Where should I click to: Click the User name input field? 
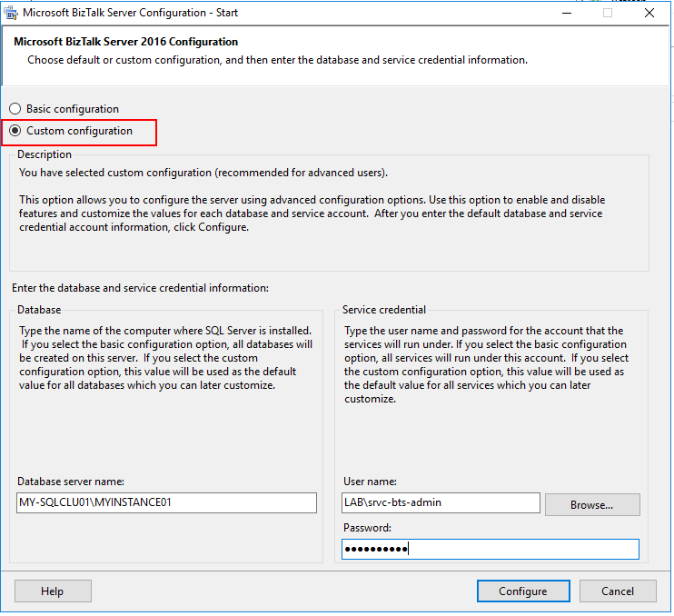[x=441, y=502]
